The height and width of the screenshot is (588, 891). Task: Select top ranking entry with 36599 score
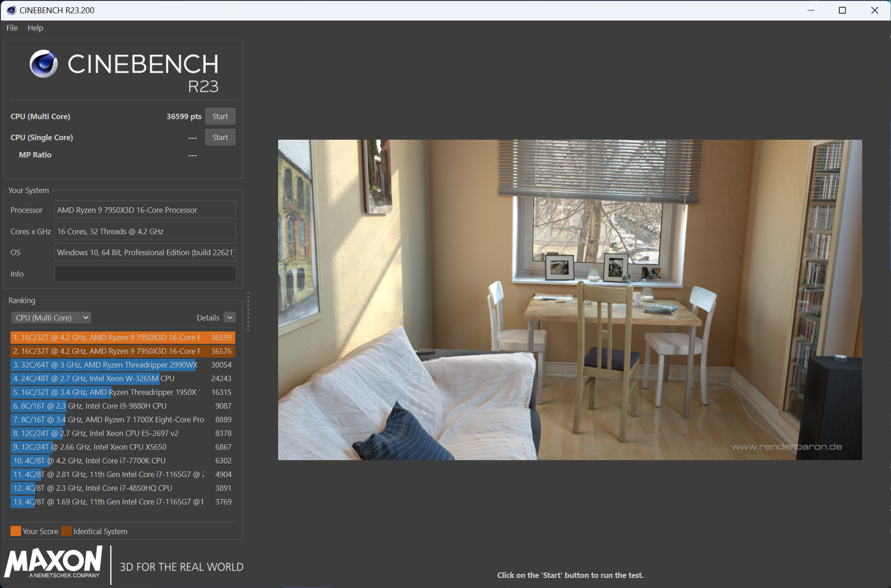(x=122, y=337)
